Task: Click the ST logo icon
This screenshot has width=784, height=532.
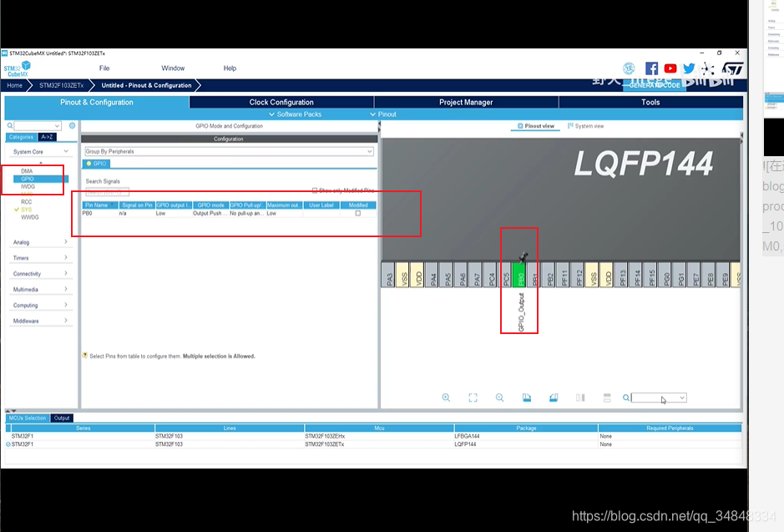Action: (x=732, y=68)
